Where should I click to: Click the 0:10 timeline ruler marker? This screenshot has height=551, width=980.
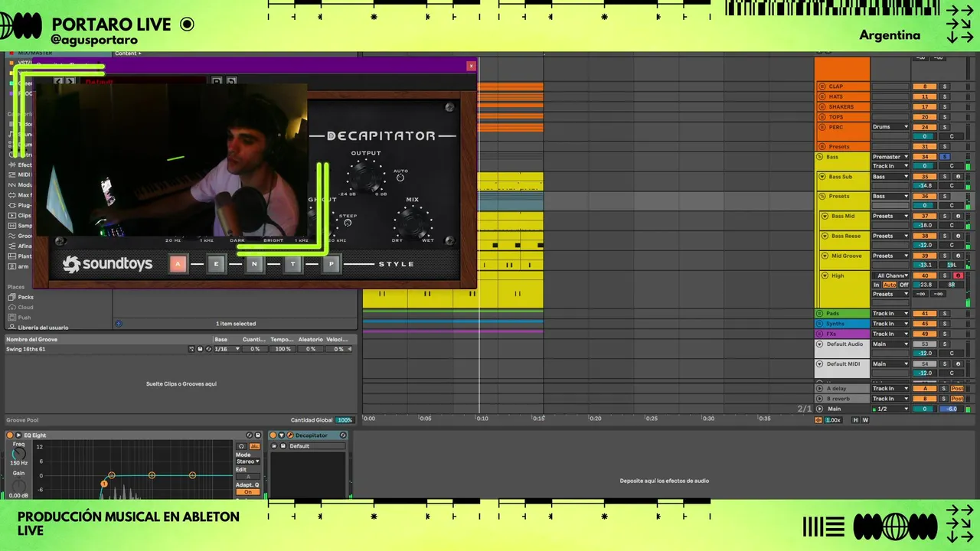482,419
